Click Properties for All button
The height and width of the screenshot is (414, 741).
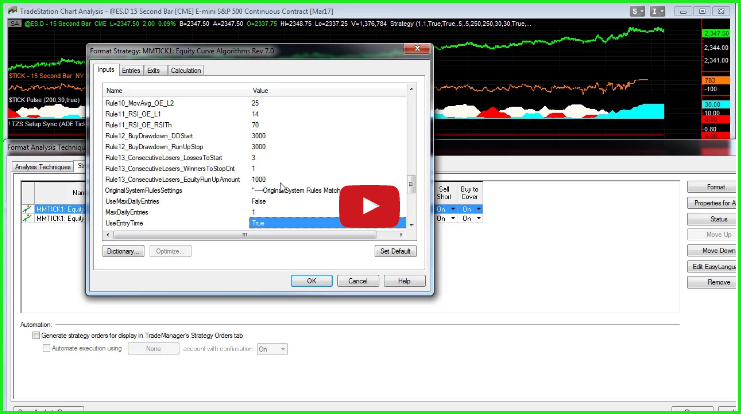point(714,203)
